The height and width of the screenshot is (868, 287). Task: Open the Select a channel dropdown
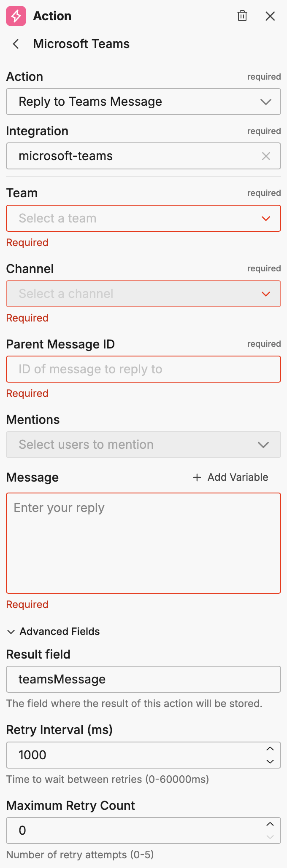coord(127,294)
